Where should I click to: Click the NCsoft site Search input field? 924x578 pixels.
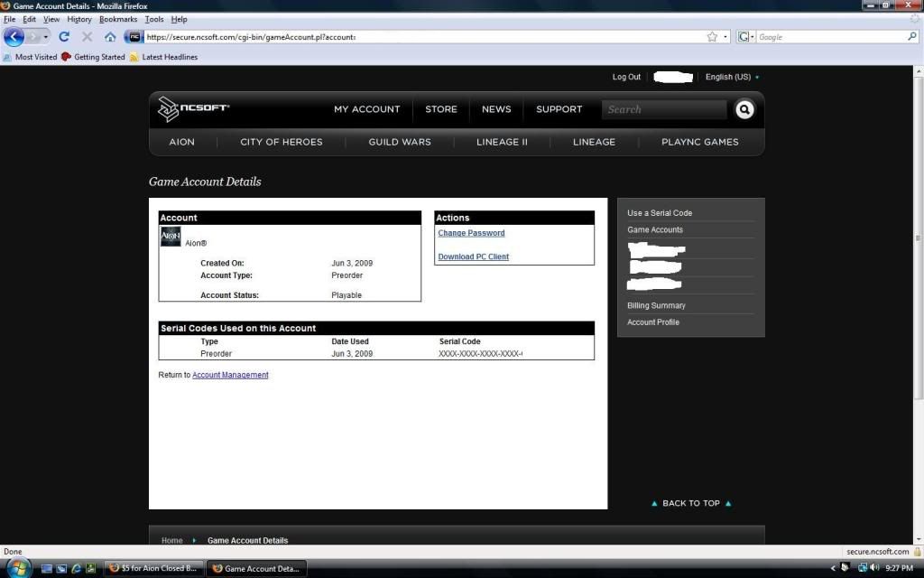663,109
